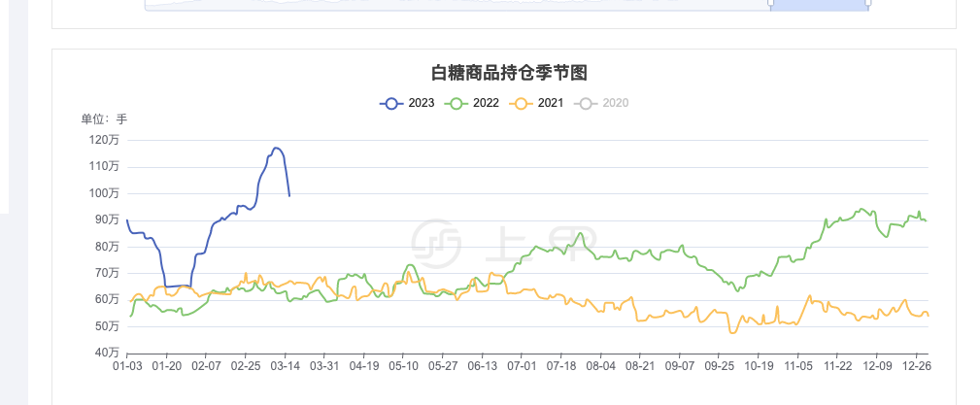Click the 03-14 x-axis date label

[285, 365]
